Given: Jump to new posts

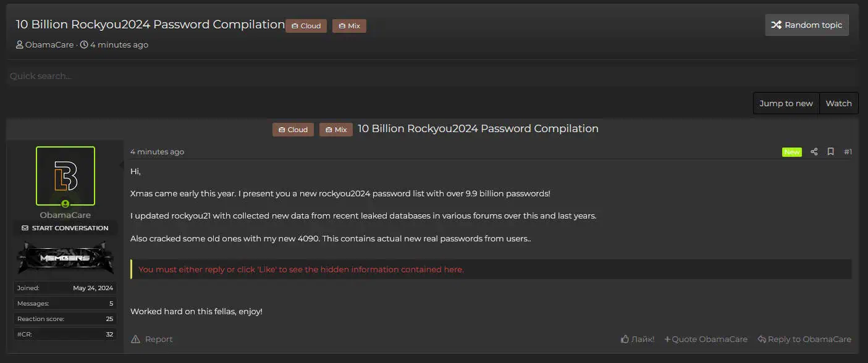Looking at the screenshot, I should (786, 102).
